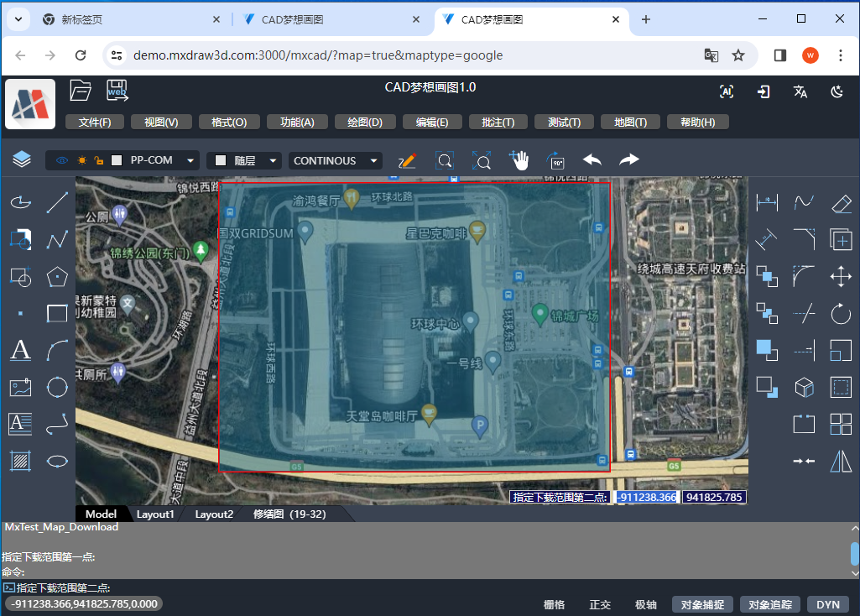The image size is (860, 616).
Task: Select the Rotate tool
Action: (841, 313)
